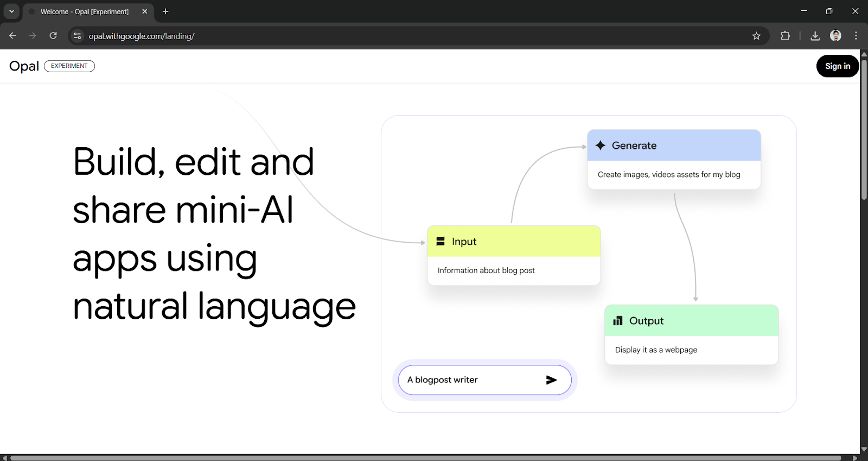Expand the tab search dropdown
The image size is (868, 461).
(x=11, y=11)
